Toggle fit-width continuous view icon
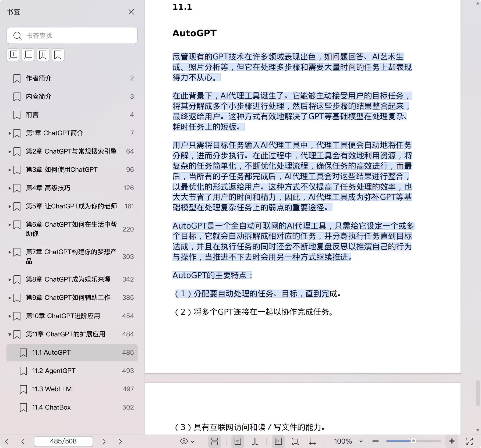Image resolution: width=481 pixels, height=448 pixels. (x=214, y=441)
